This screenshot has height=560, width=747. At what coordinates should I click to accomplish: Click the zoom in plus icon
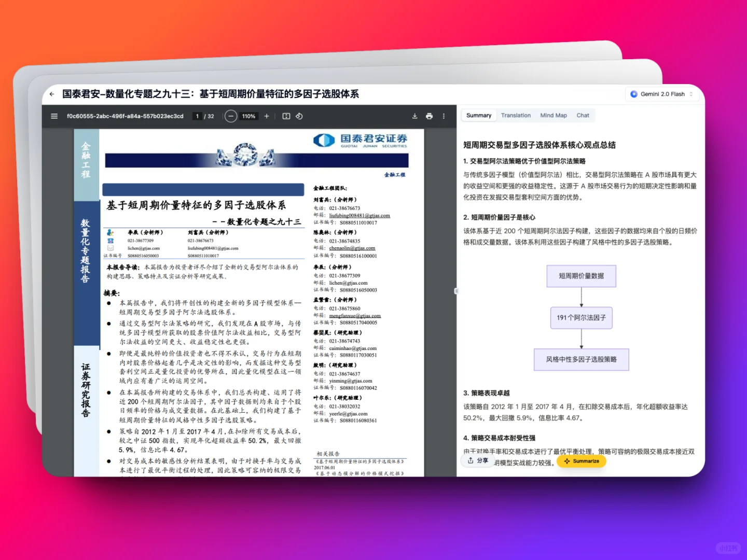point(266,116)
